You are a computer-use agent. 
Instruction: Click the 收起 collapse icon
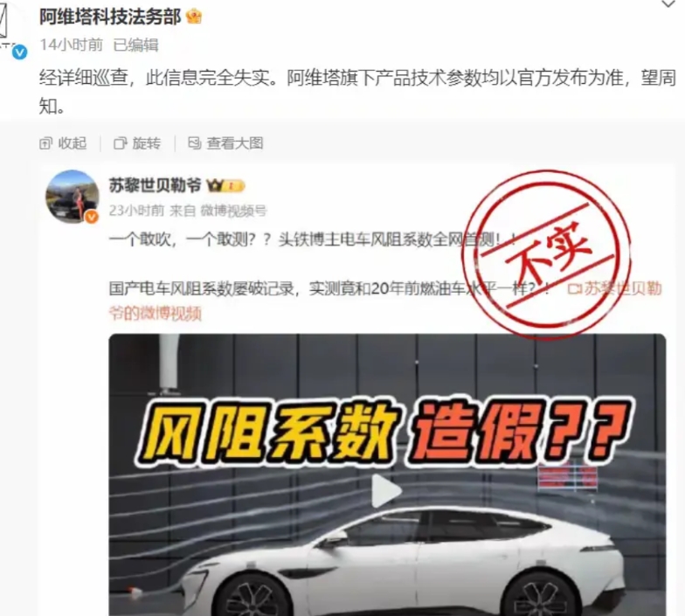45,143
